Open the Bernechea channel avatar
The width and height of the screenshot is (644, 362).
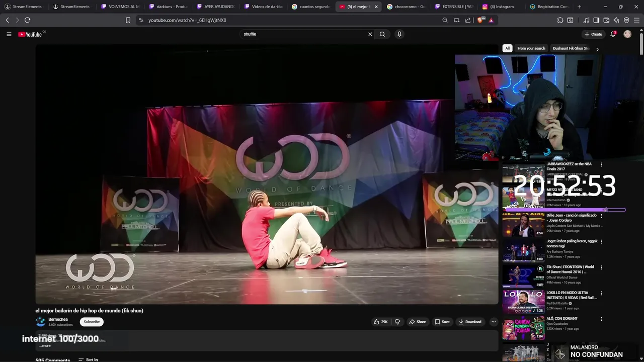[40, 322]
